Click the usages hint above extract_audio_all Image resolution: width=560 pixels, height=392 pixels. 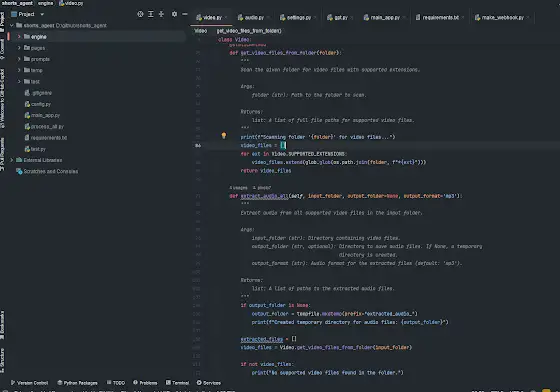click(x=239, y=187)
